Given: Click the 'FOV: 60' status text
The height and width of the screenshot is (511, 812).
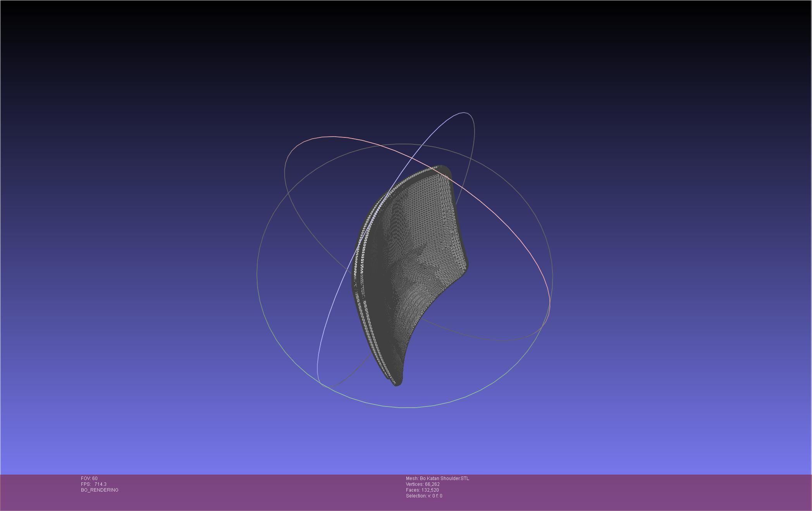Looking at the screenshot, I should [x=89, y=478].
